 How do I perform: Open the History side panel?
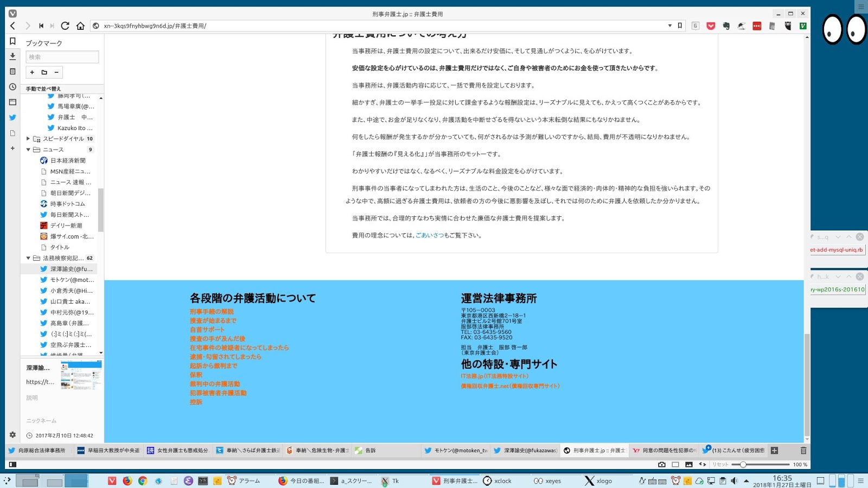12,87
